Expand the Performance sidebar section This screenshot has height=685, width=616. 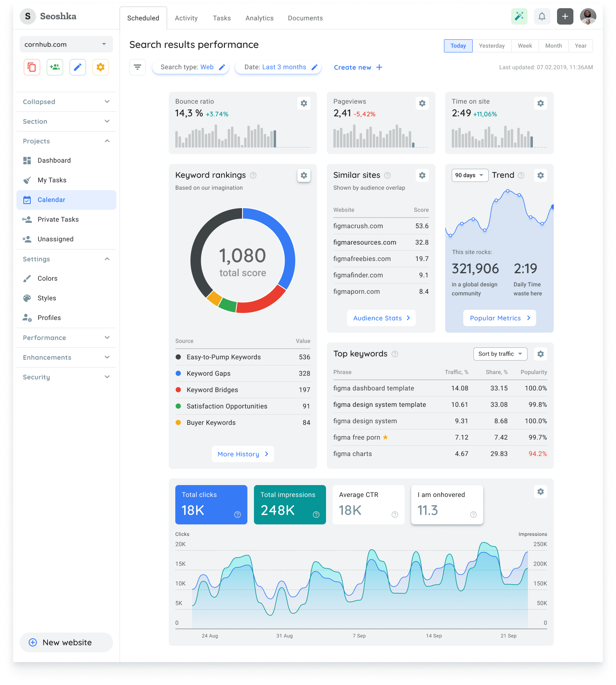66,338
